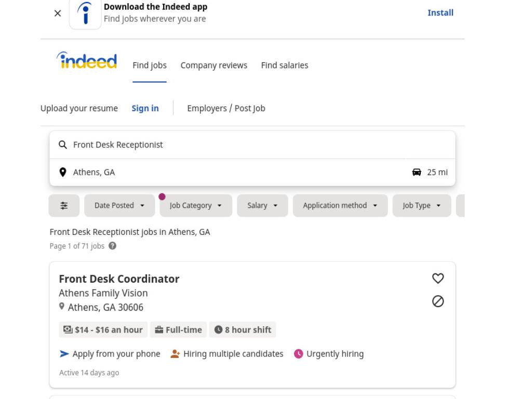Click the Indeed app icon in banner

coord(85,14)
